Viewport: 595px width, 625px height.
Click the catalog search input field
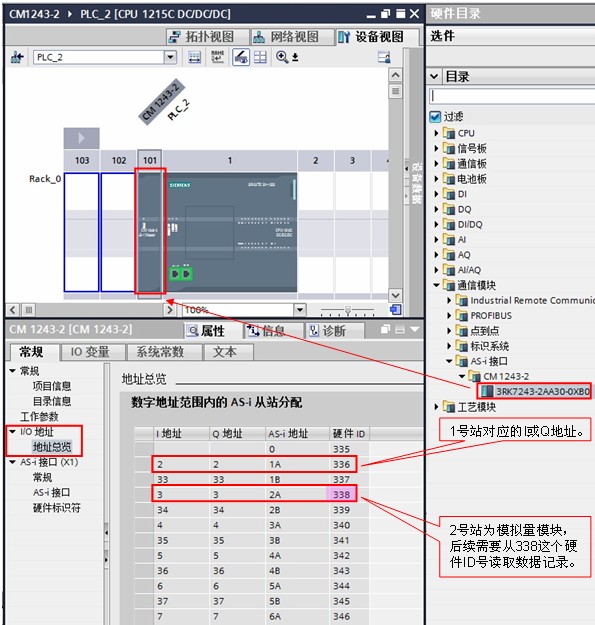coord(512,96)
